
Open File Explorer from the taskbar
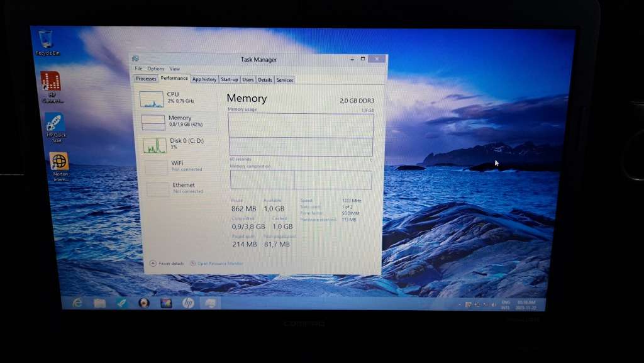(x=99, y=304)
